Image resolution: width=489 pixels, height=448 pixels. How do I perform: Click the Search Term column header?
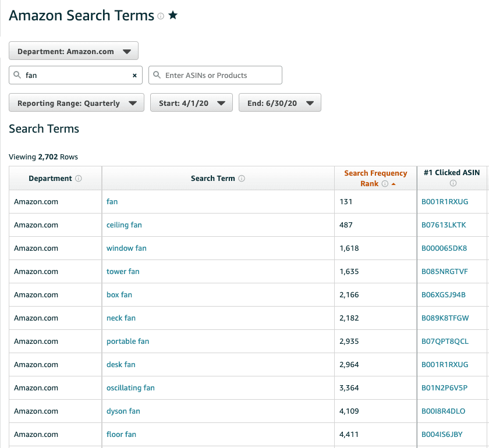tap(213, 179)
